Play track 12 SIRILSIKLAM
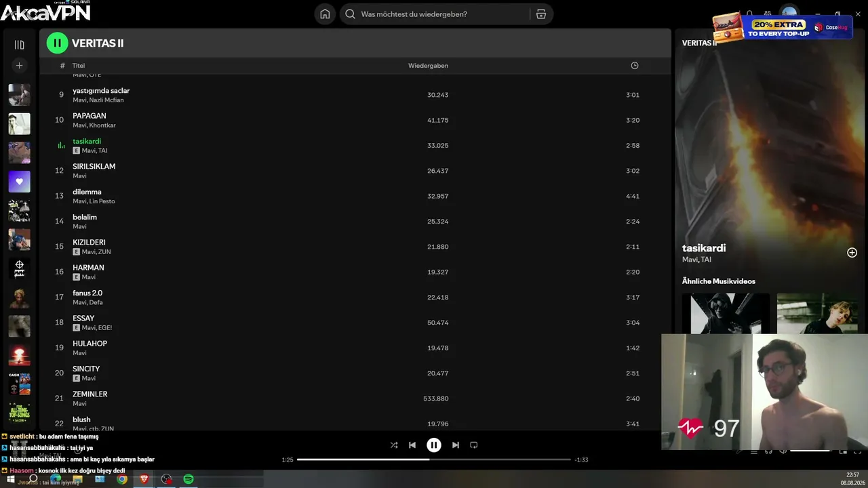Screen dimensions: 868x488 (355, 171)
